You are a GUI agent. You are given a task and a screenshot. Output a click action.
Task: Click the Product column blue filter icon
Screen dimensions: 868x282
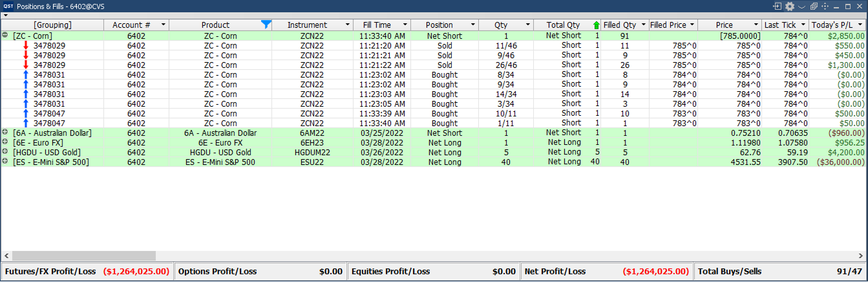[266, 25]
